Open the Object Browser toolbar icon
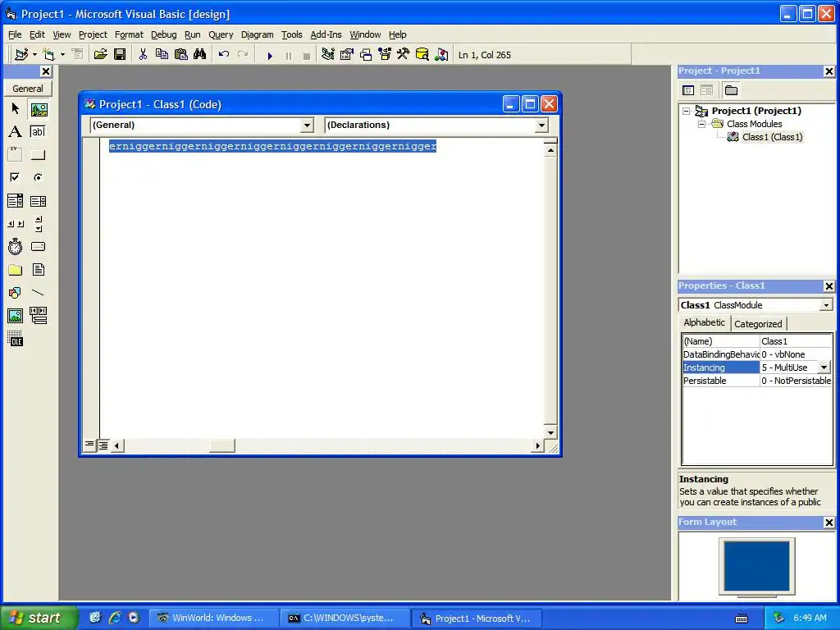This screenshot has height=630, width=840. (x=385, y=54)
